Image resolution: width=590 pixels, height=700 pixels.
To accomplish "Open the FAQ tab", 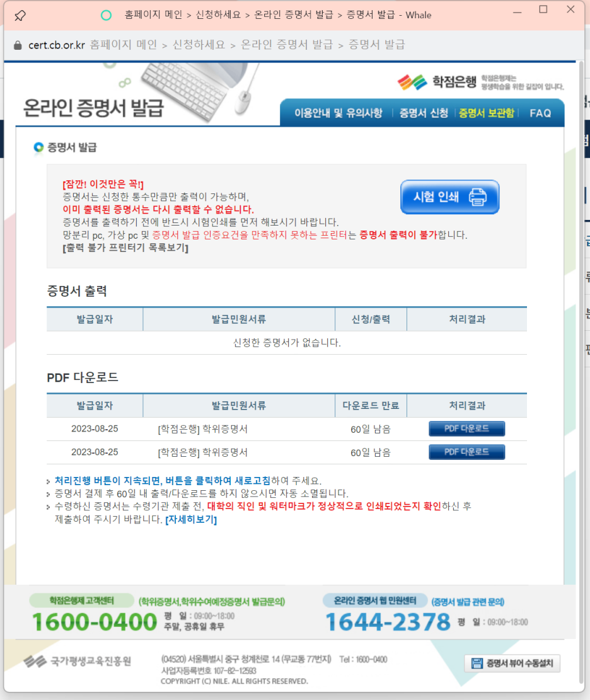I will point(540,113).
